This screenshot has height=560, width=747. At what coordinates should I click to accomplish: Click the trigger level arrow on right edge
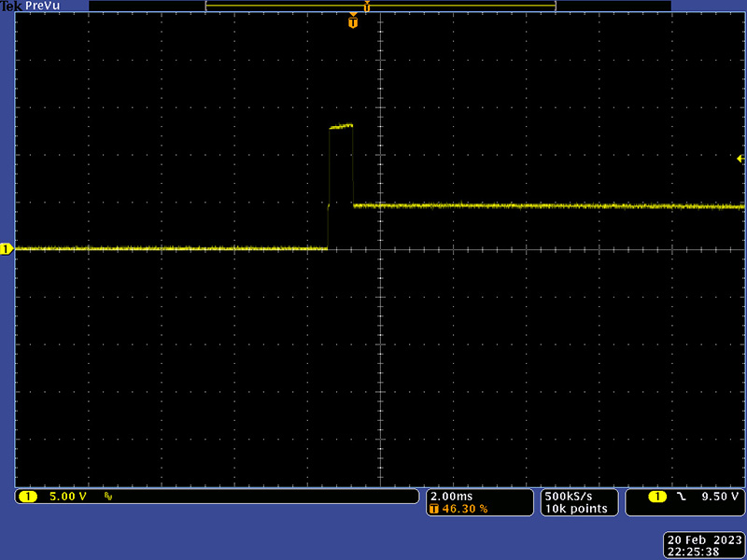(740, 159)
